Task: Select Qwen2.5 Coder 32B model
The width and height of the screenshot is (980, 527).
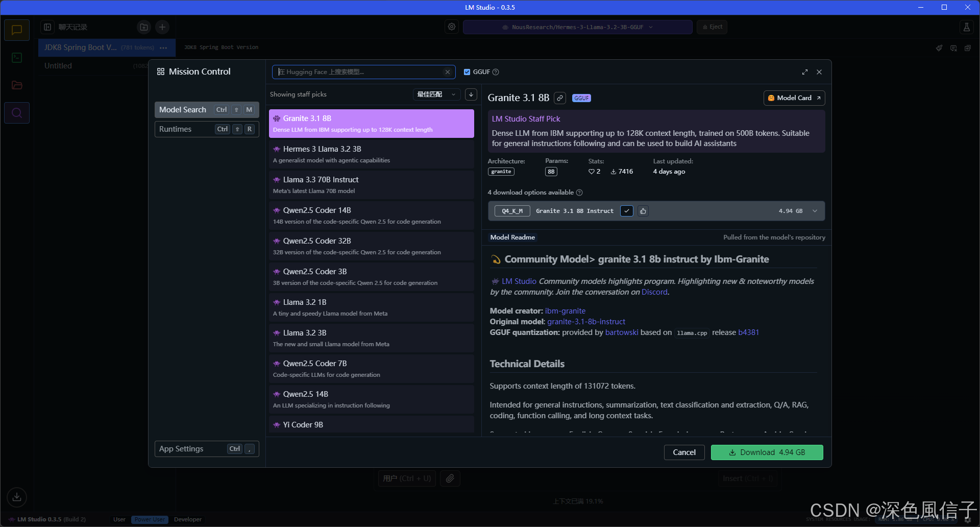Action: click(372, 246)
